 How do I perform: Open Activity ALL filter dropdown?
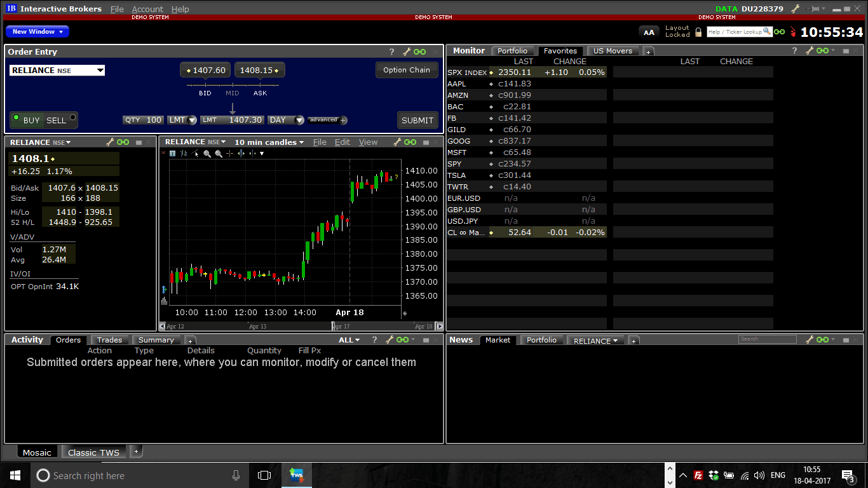coord(349,340)
